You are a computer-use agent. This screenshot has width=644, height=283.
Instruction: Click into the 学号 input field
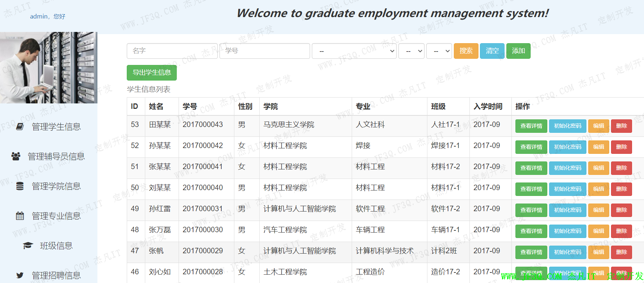tap(264, 51)
